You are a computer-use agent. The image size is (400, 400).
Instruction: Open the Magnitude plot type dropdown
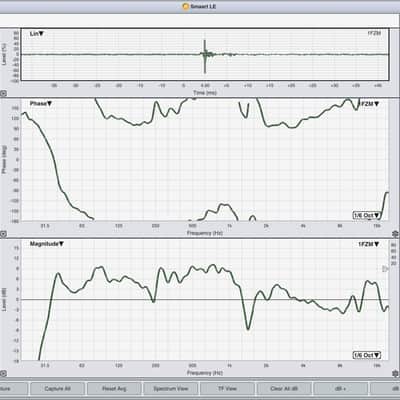coord(47,244)
